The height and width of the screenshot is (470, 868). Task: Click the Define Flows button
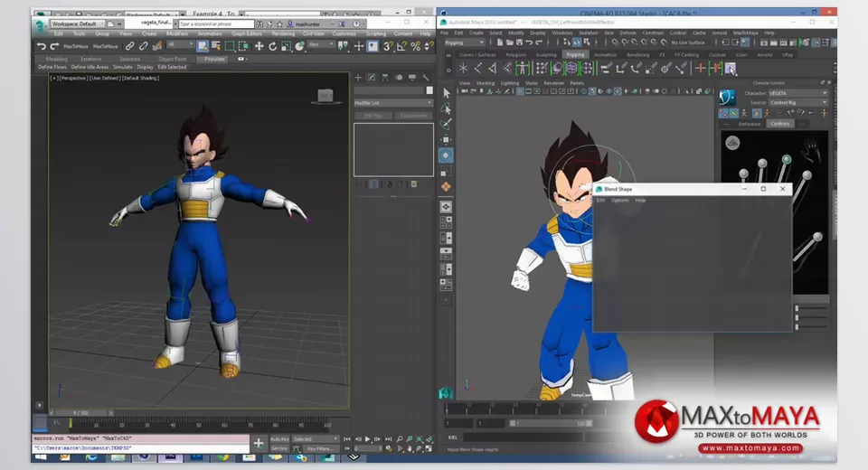point(52,67)
